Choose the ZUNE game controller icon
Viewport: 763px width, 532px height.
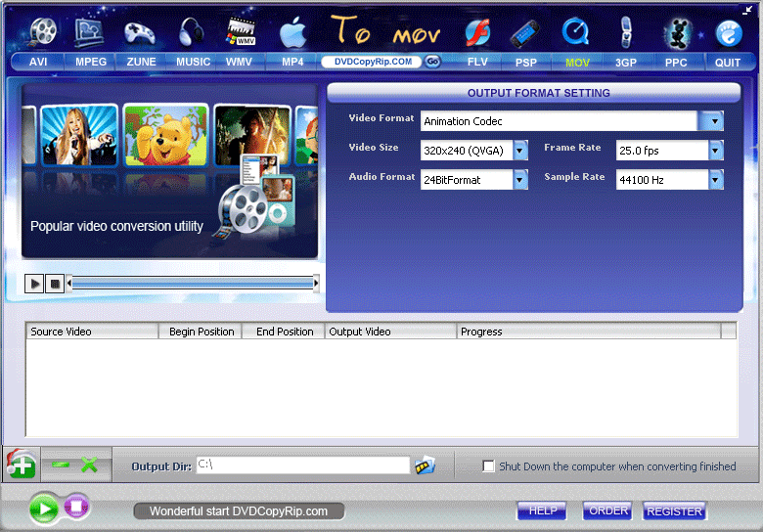140,33
